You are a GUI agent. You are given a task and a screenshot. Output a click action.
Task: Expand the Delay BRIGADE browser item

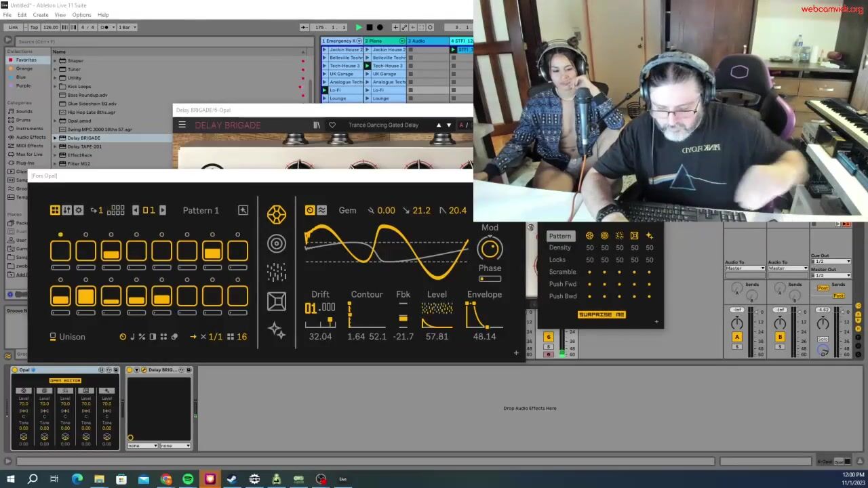tap(55, 138)
